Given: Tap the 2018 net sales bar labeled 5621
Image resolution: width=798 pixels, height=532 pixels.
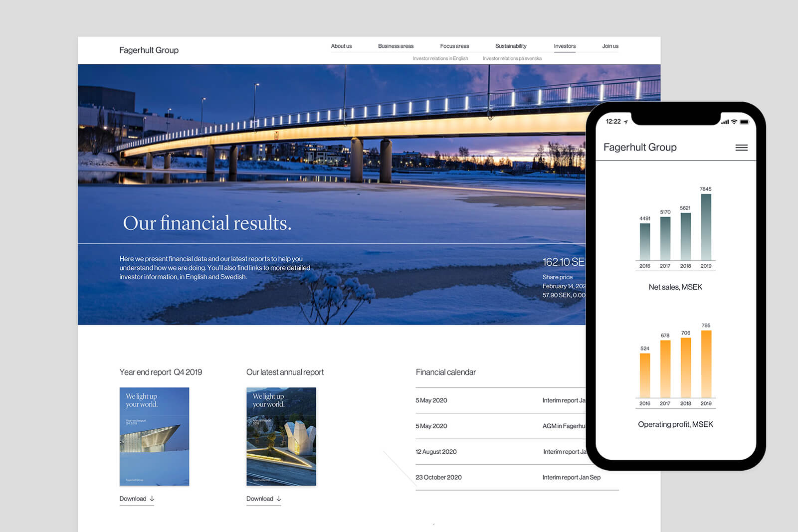Looking at the screenshot, I should (686, 236).
